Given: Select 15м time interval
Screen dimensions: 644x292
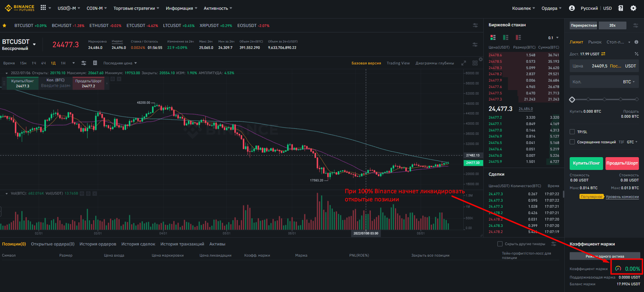Looking at the screenshot, I should [x=23, y=63].
